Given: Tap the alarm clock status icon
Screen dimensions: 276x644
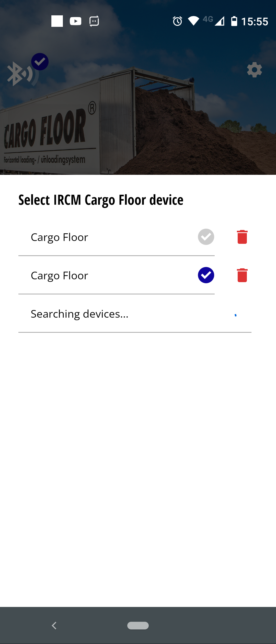Looking at the screenshot, I should click(177, 21).
